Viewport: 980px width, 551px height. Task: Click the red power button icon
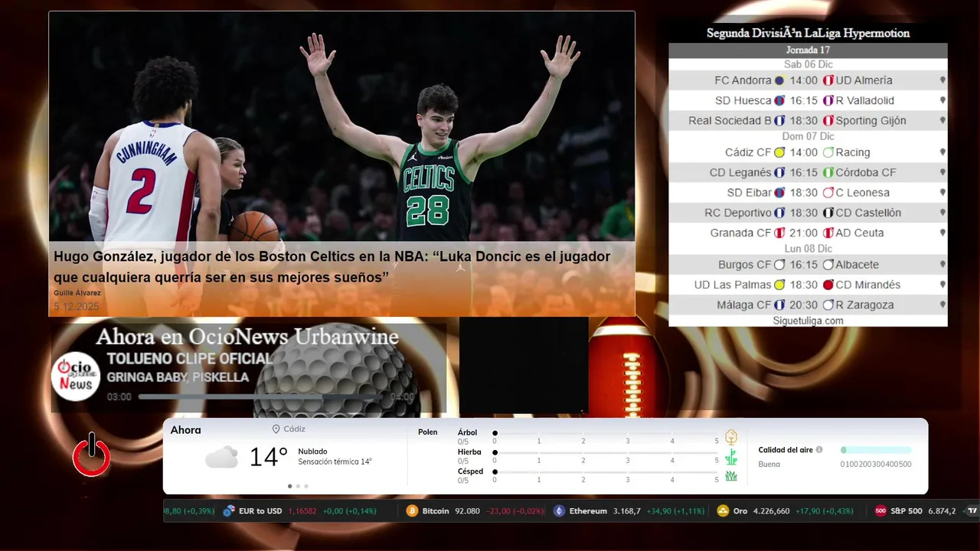[91, 455]
